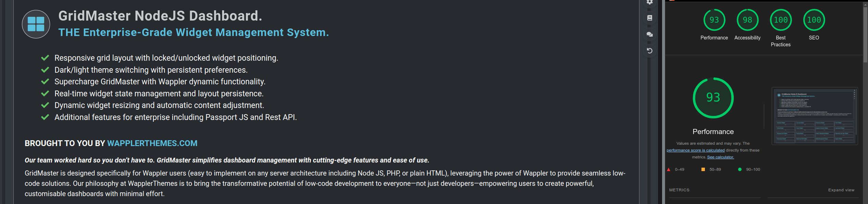Screen dimensions: 868x204
Task: Expand view of the metrics section
Action: point(841,190)
